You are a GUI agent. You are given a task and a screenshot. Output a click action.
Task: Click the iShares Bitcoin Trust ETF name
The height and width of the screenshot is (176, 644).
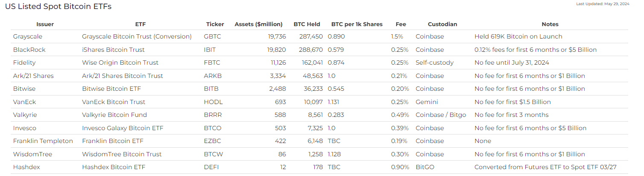pos(113,50)
